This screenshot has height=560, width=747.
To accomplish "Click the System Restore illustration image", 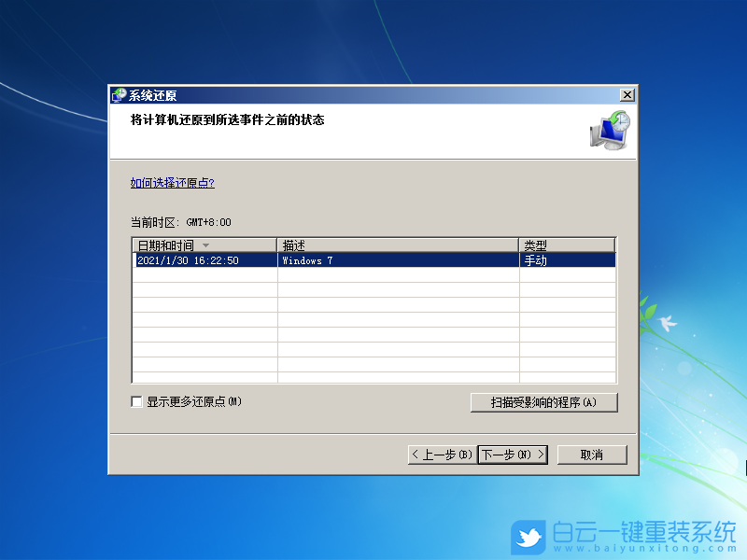I will click(x=610, y=130).
